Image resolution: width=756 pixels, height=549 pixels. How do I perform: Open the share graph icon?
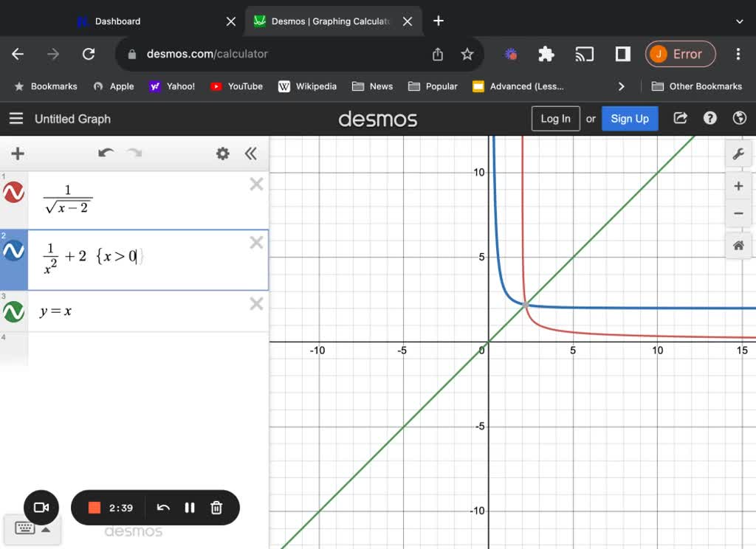coord(679,118)
